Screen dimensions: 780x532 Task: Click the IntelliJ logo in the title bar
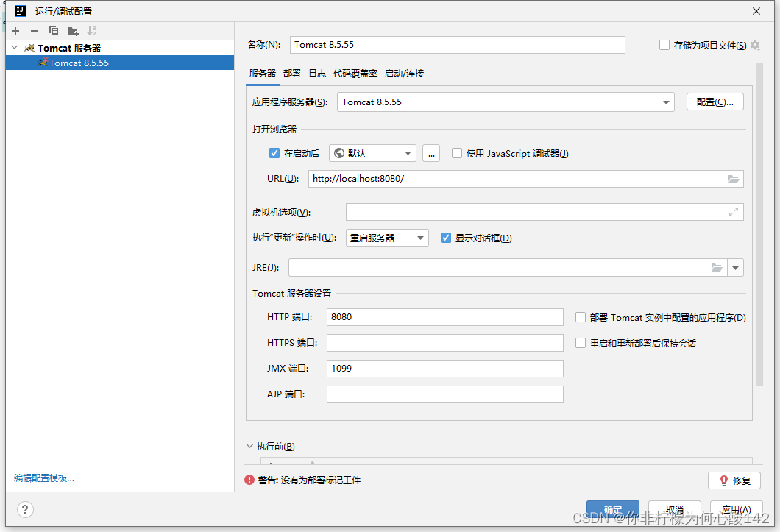click(21, 10)
